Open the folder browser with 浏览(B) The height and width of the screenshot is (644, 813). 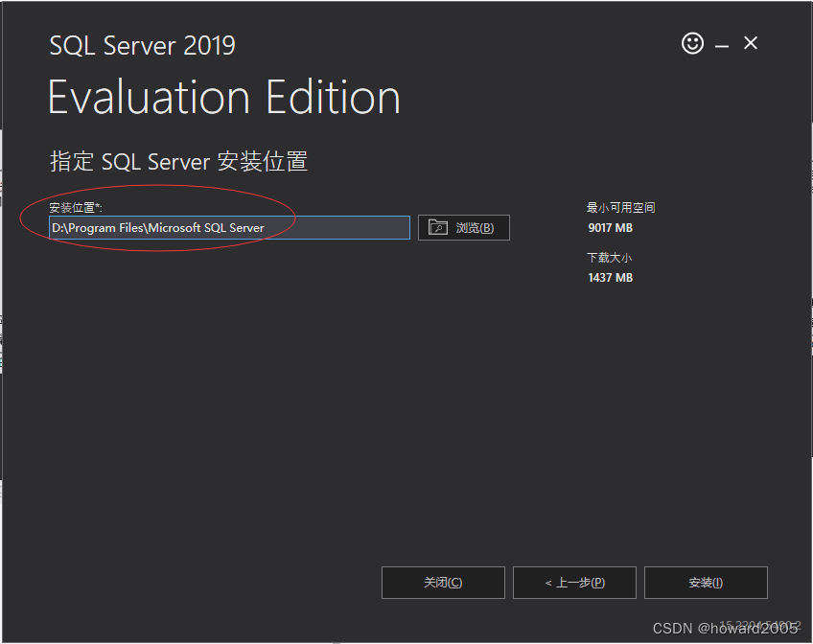pos(463,227)
